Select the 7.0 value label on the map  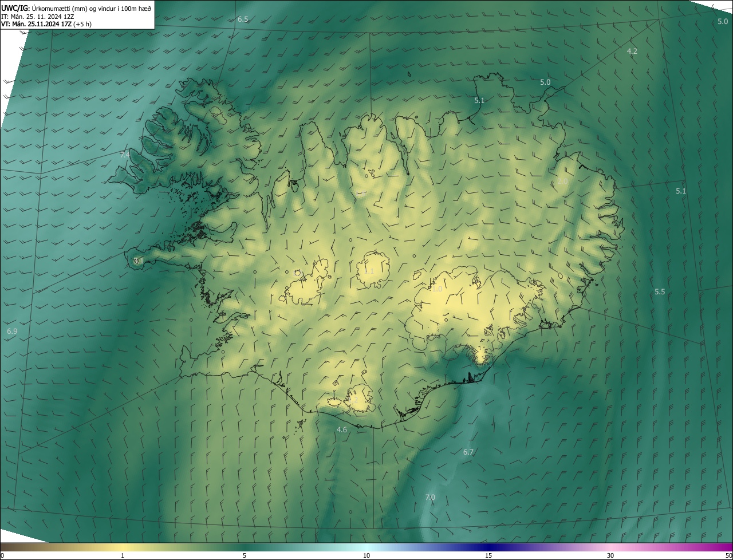430,498
